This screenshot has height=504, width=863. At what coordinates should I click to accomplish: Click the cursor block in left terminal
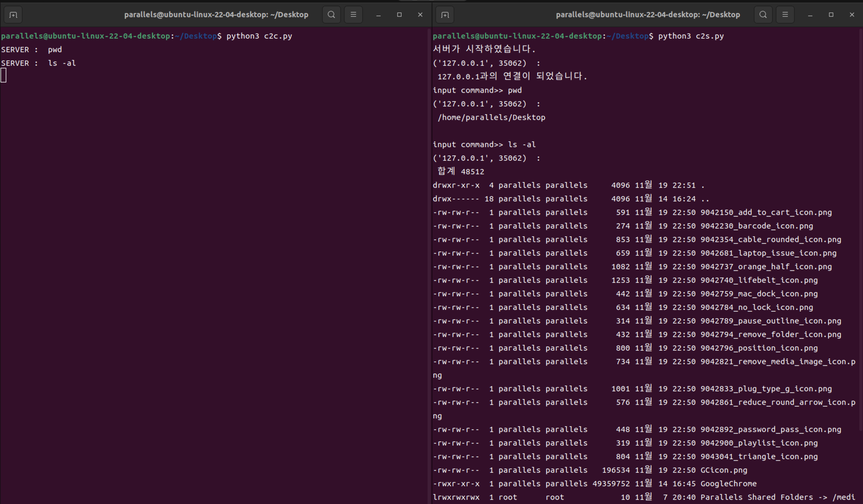click(3, 75)
